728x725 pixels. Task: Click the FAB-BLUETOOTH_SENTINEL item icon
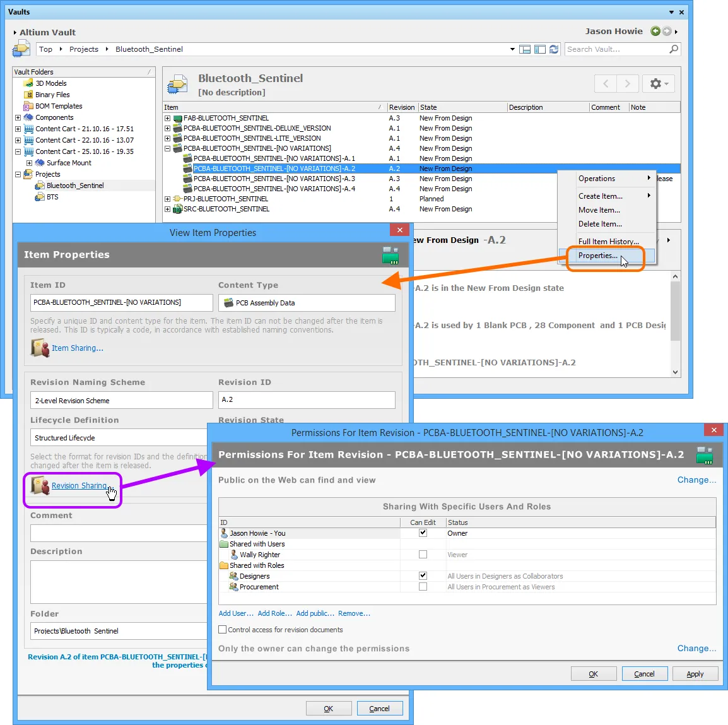[177, 118]
